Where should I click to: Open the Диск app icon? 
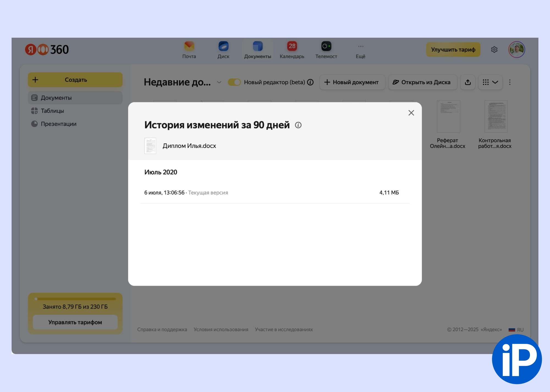coord(223,46)
